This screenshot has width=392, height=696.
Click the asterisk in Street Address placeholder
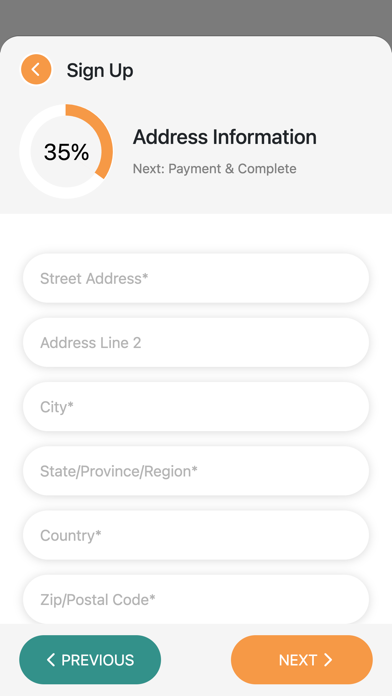click(145, 277)
